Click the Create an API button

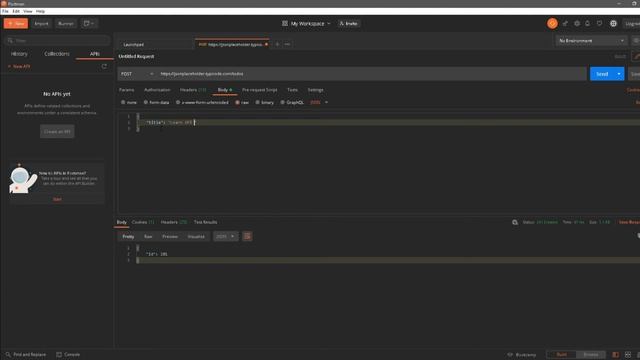(x=57, y=131)
